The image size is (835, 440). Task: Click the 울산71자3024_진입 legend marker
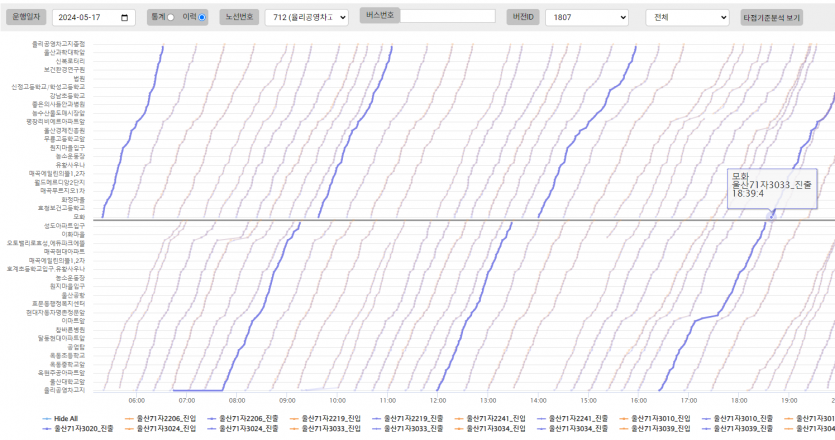(x=129, y=427)
